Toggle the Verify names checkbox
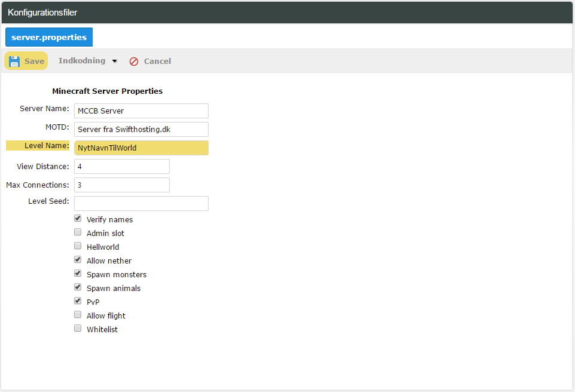 [x=78, y=219]
